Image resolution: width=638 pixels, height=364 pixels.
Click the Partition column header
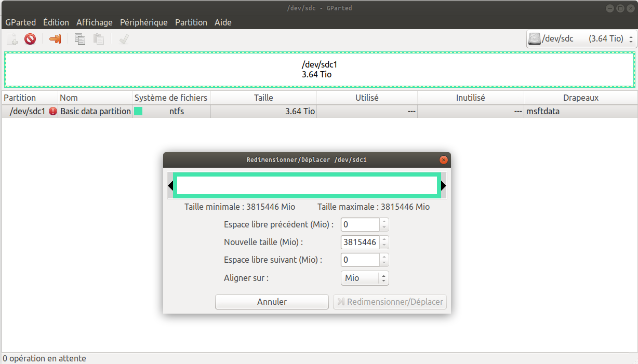click(30, 98)
